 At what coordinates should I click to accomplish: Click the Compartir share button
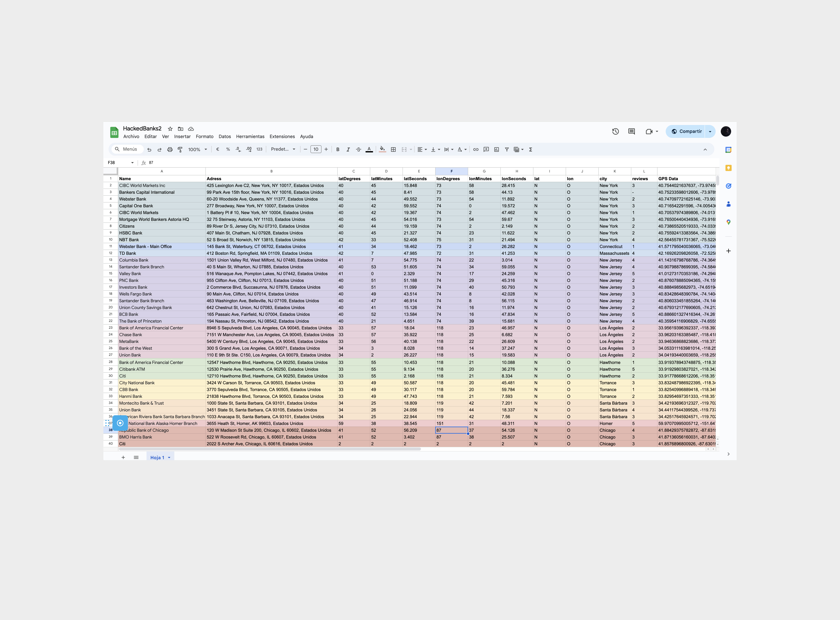tap(686, 131)
